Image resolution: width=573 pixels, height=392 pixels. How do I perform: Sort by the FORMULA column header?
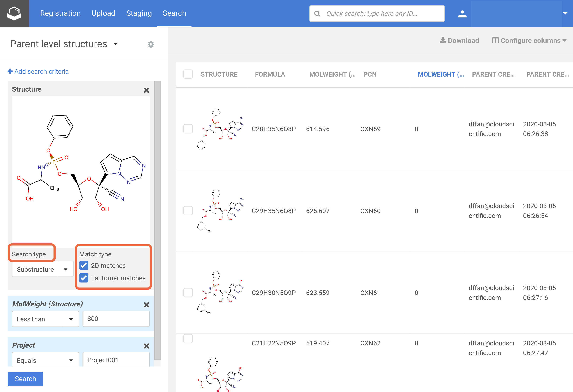pos(270,74)
